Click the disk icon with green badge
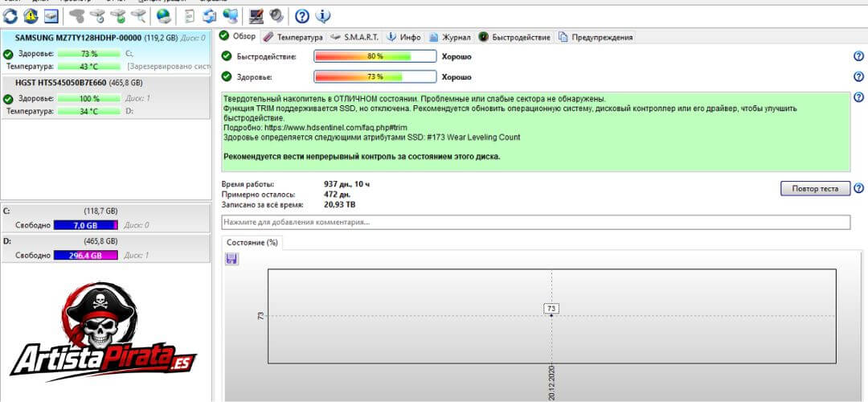 point(117,16)
